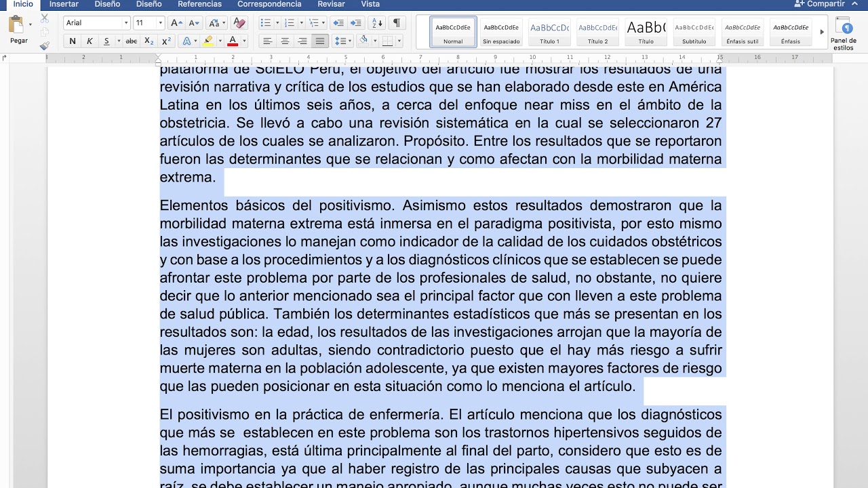Image resolution: width=868 pixels, height=488 pixels.
Task: Increase font size with larger A icon
Action: 176,23
